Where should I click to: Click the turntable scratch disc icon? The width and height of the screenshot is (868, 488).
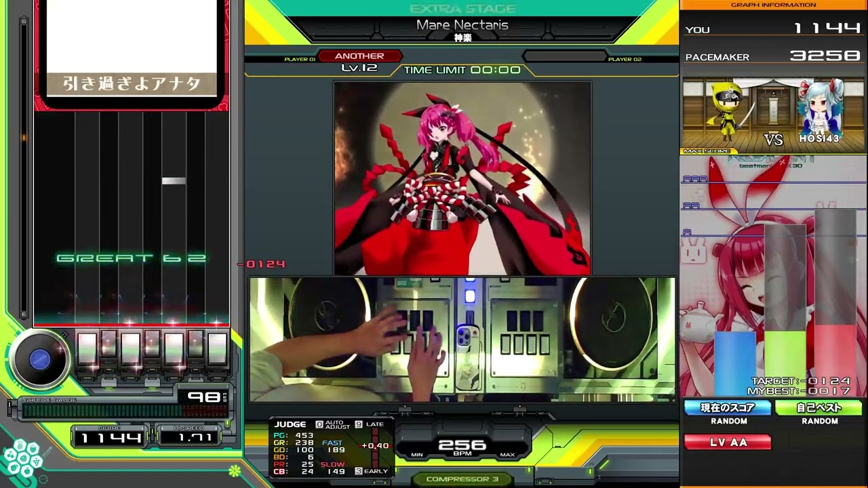[x=39, y=359]
